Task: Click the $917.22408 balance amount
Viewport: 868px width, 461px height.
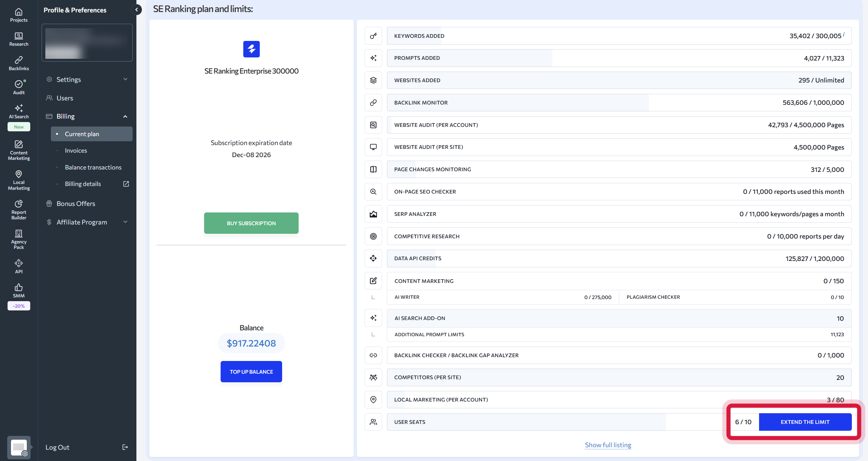Action: pos(251,343)
